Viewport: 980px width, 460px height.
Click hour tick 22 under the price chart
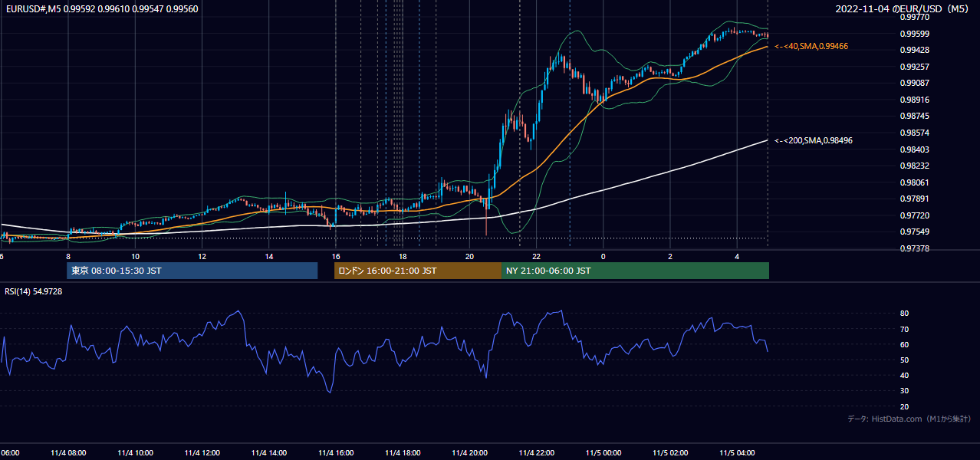tap(537, 256)
